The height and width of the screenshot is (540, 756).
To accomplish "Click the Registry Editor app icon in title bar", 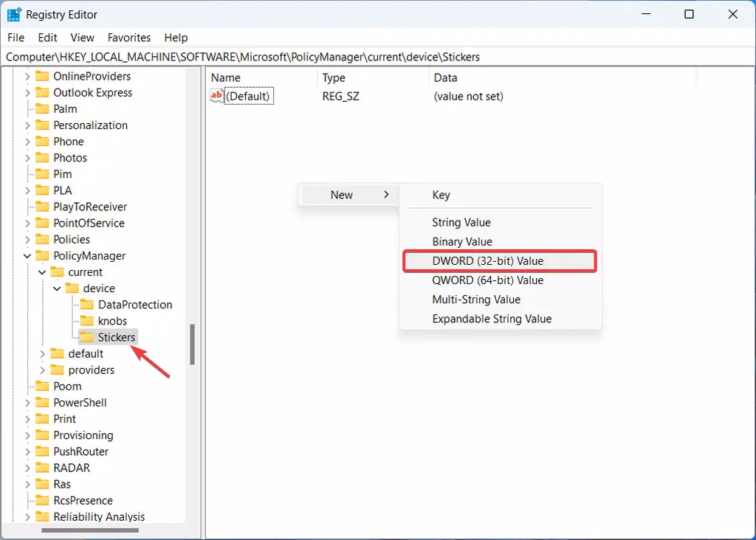I will tap(13, 15).
